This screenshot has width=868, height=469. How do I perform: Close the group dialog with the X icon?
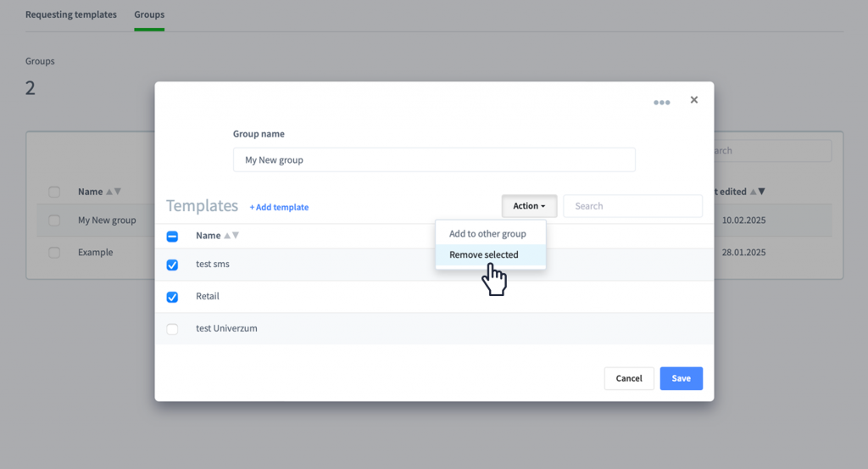[693, 100]
